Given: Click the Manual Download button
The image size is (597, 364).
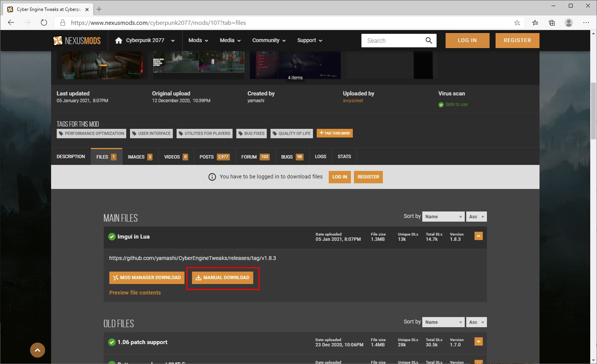Looking at the screenshot, I should (x=222, y=278).
